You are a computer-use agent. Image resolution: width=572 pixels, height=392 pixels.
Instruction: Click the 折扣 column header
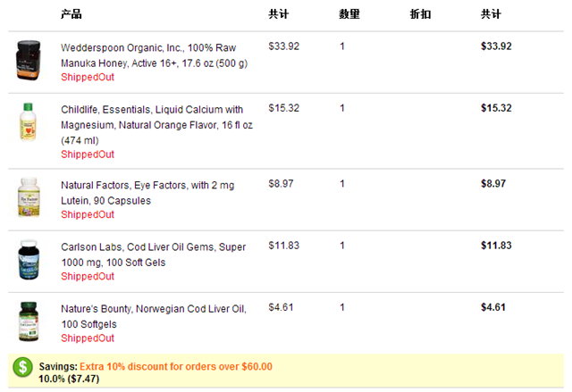[420, 14]
